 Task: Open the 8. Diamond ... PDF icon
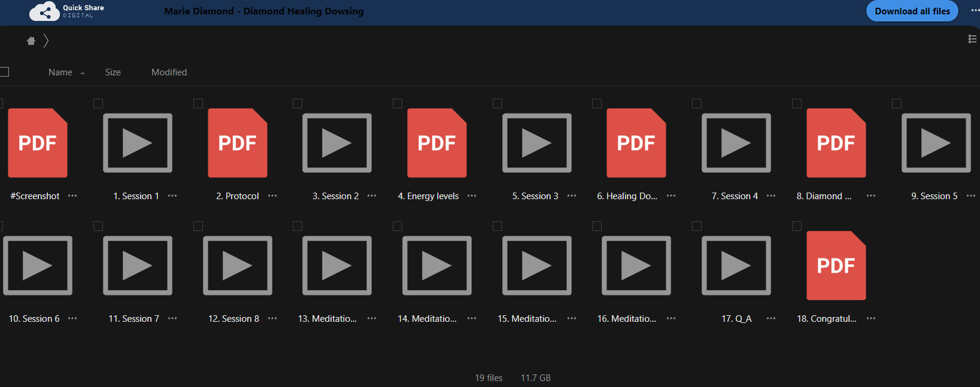click(x=836, y=143)
